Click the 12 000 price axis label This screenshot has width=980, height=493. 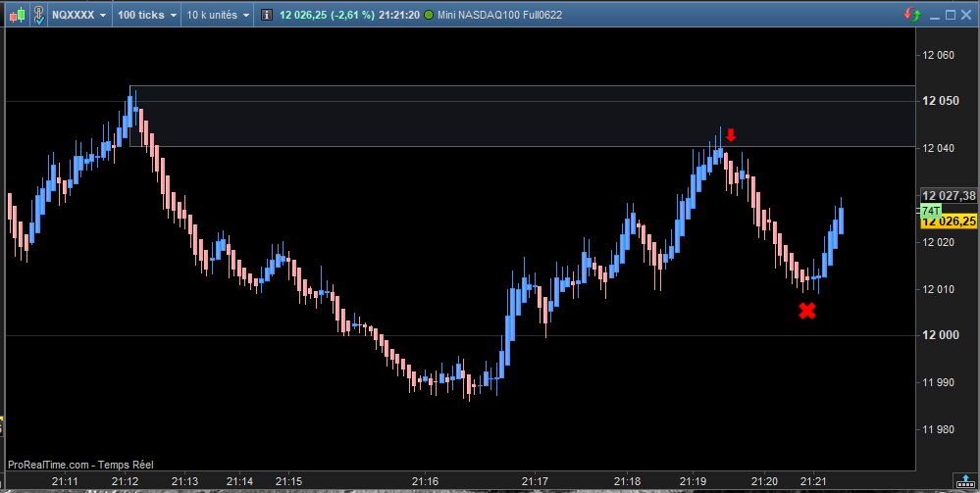[x=940, y=335]
